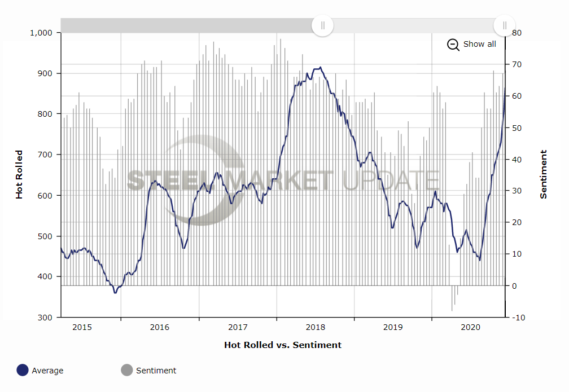Image resolution: width=569 pixels, height=392 pixels.
Task: Click the dark gray selected scrollbar range
Action: pyautogui.click(x=186, y=25)
